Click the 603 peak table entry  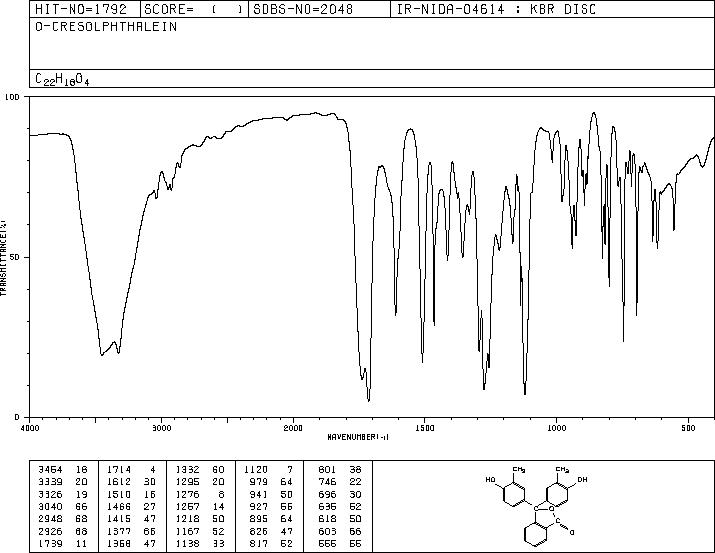[327, 532]
